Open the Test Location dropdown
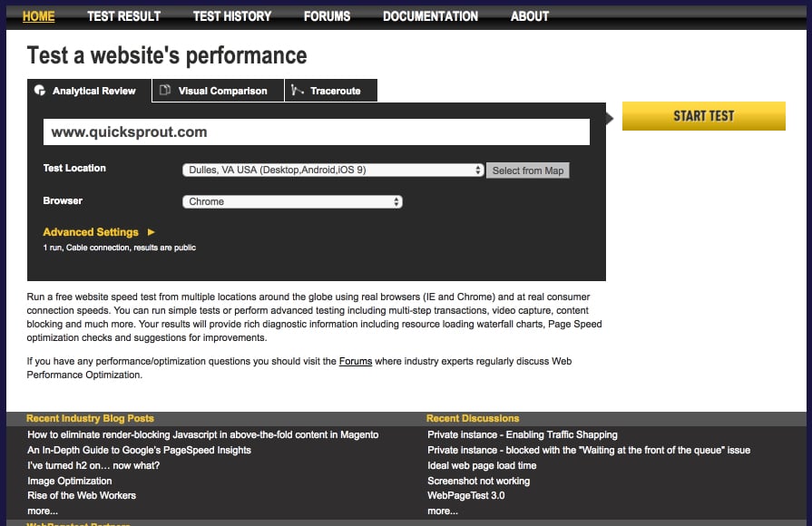This screenshot has height=526, width=812. pyautogui.click(x=333, y=170)
